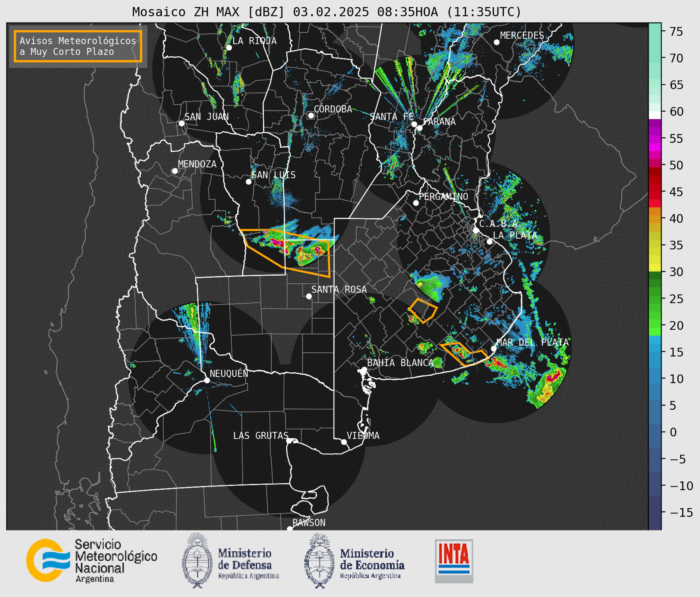Screen dimensions: 700x597
Task: Click the MAR DEL PLATA label
Action: pos(532,343)
